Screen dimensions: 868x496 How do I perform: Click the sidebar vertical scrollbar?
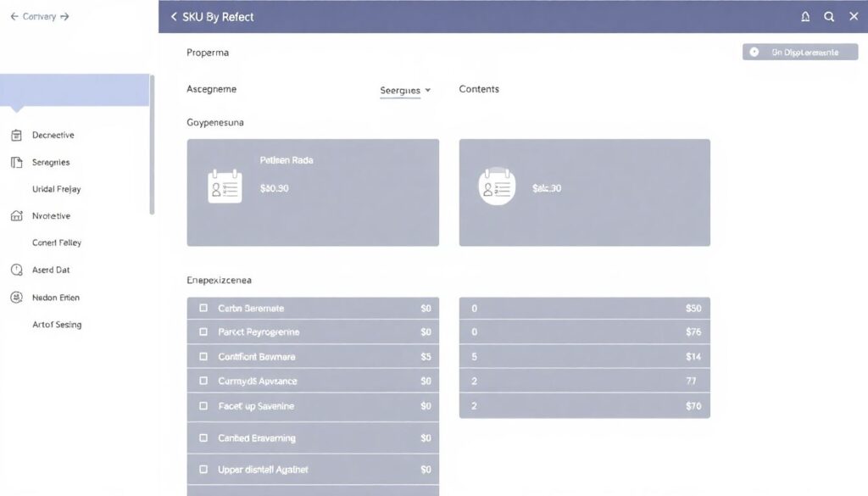(x=152, y=144)
